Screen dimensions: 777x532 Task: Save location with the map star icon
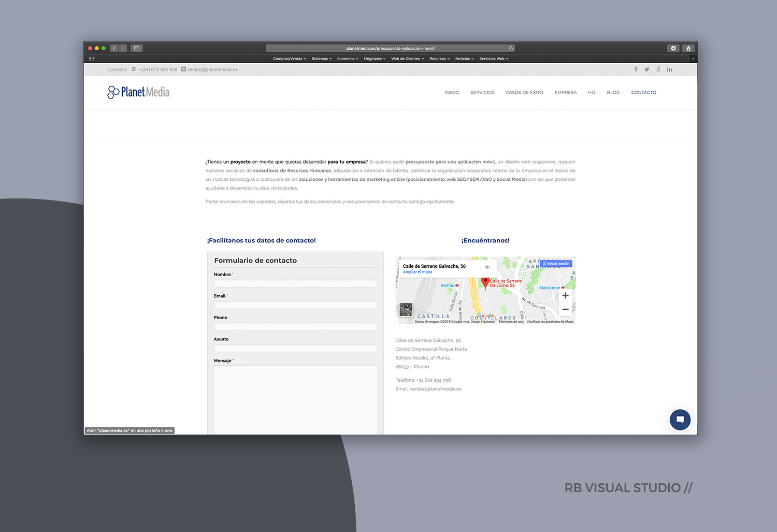pos(487,267)
